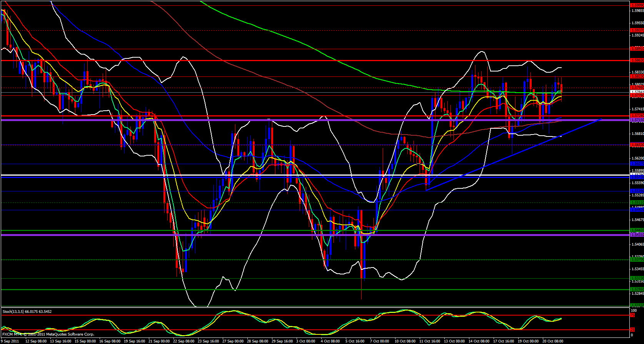644x344 pixels.
Task: Select the green 1.54420 price label
Action: (x=637, y=230)
